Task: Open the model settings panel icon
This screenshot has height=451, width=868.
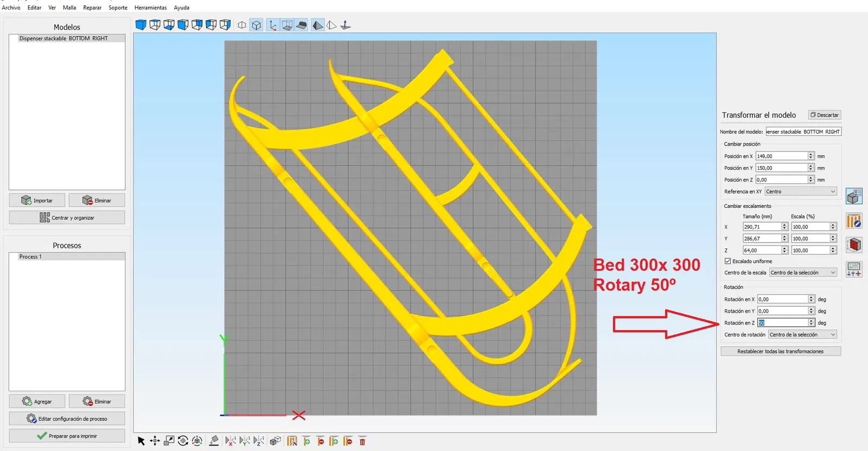Action: coord(854,196)
